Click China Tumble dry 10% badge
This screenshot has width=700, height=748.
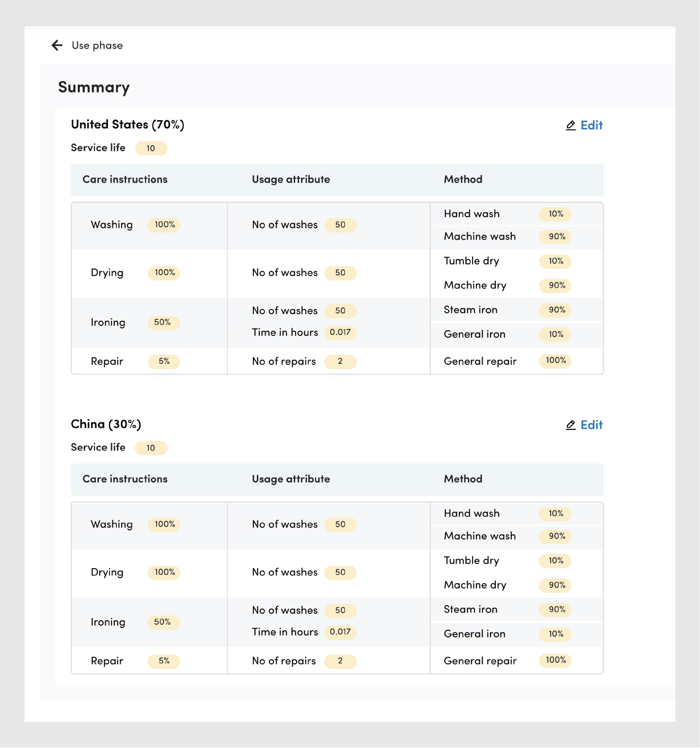(x=555, y=561)
